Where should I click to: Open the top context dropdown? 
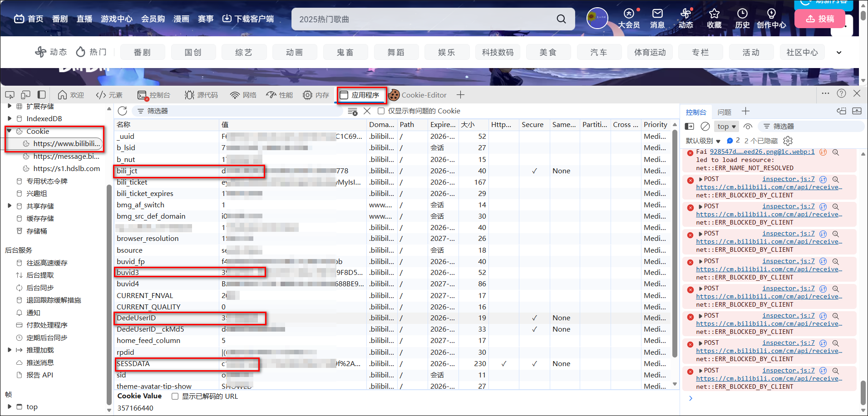click(x=726, y=127)
